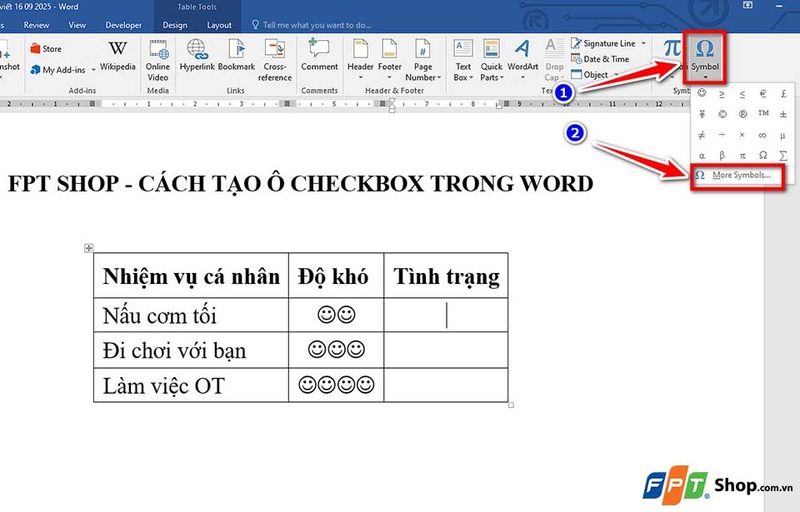
Task: Choose More Symbols menu entry
Action: tap(737, 175)
